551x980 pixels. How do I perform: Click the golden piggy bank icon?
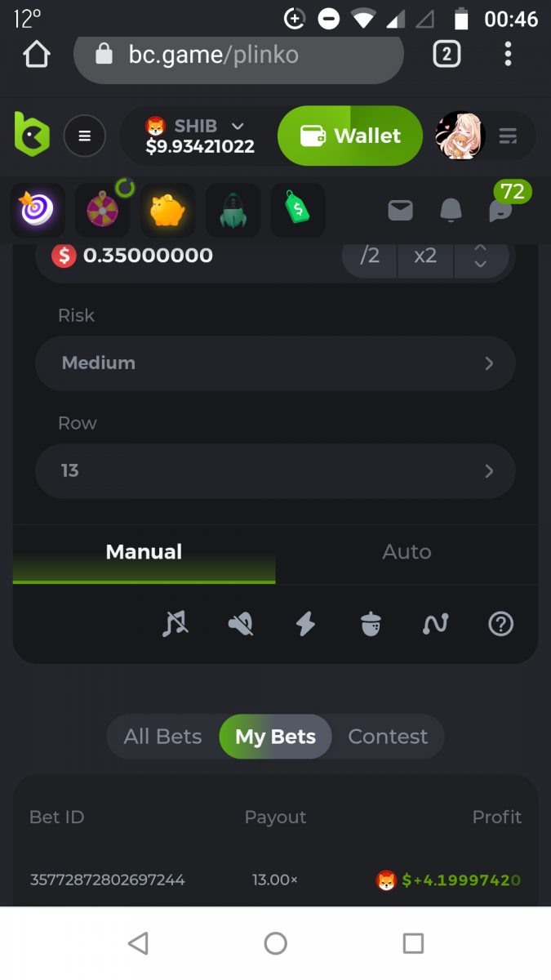[x=167, y=211]
